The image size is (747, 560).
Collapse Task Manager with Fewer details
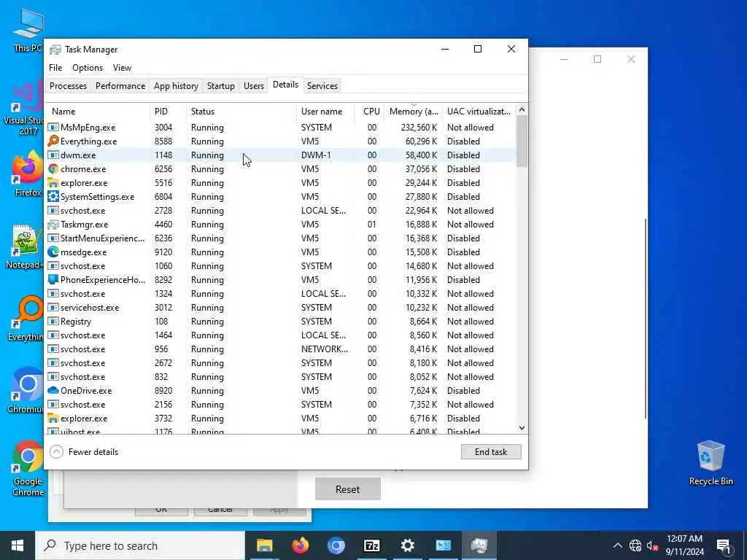click(84, 452)
